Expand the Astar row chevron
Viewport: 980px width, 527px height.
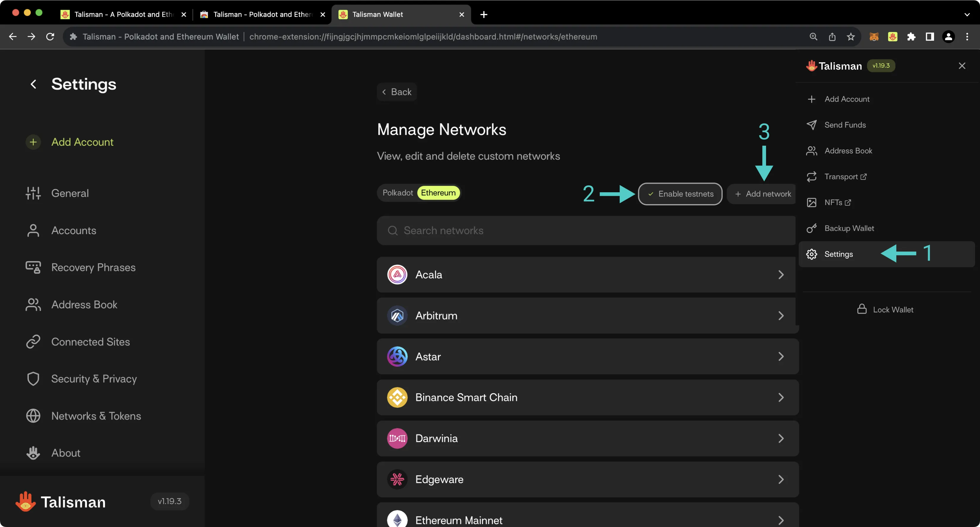pyautogui.click(x=781, y=357)
